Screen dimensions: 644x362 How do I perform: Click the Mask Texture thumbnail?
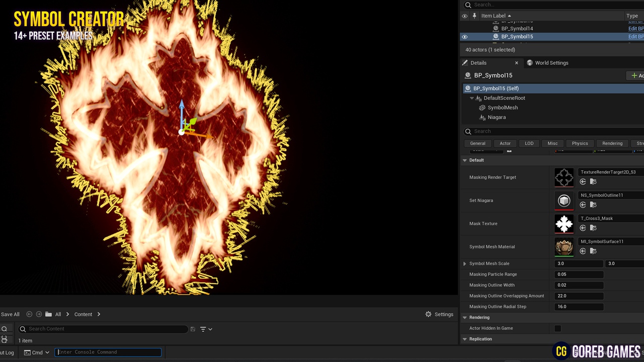pyautogui.click(x=564, y=224)
